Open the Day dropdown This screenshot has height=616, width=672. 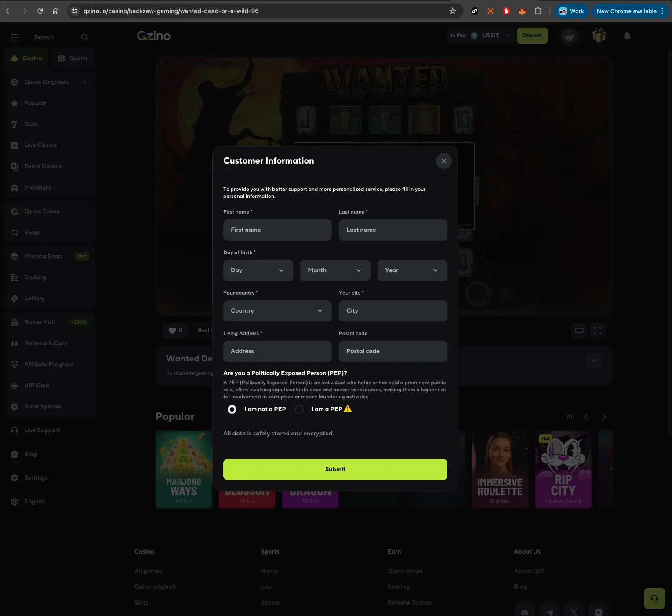(258, 270)
